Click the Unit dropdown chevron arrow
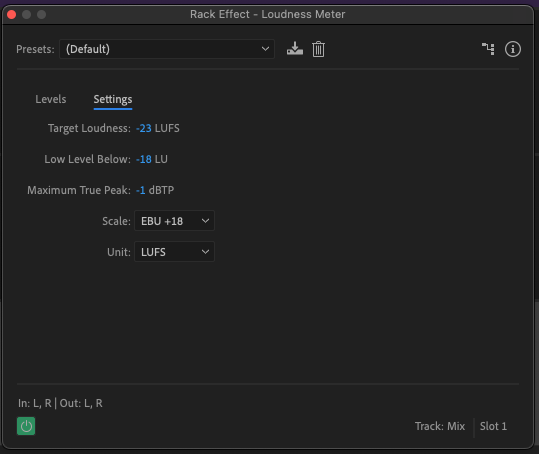Screen dimensions: 539x454 205,252
